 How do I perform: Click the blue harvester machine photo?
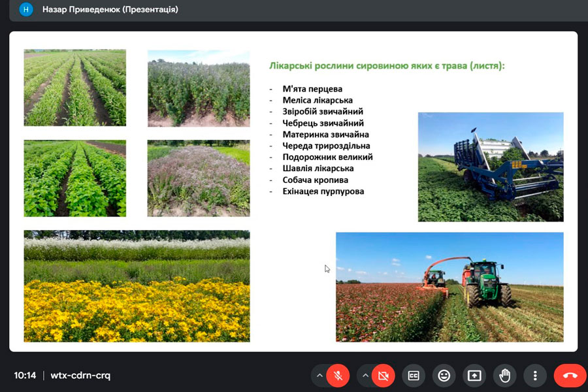491,167
